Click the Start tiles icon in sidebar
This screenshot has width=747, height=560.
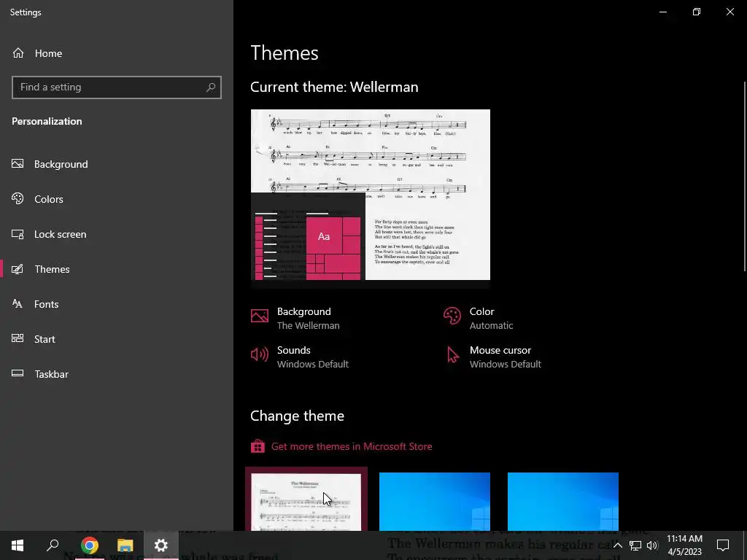pos(18,338)
